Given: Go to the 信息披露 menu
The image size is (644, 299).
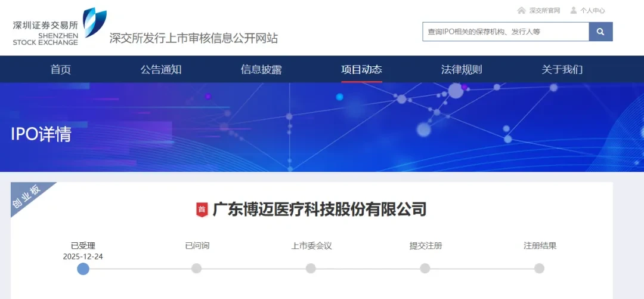Looking at the screenshot, I should [x=261, y=69].
